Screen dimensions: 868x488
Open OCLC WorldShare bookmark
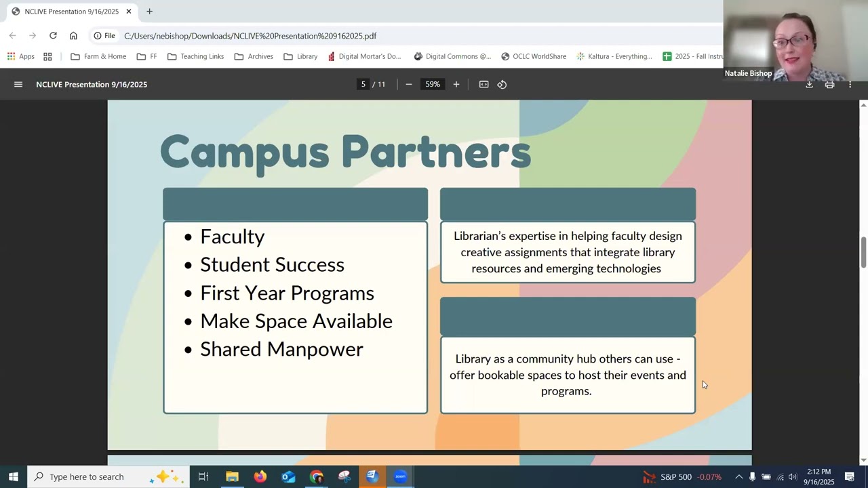[534, 56]
